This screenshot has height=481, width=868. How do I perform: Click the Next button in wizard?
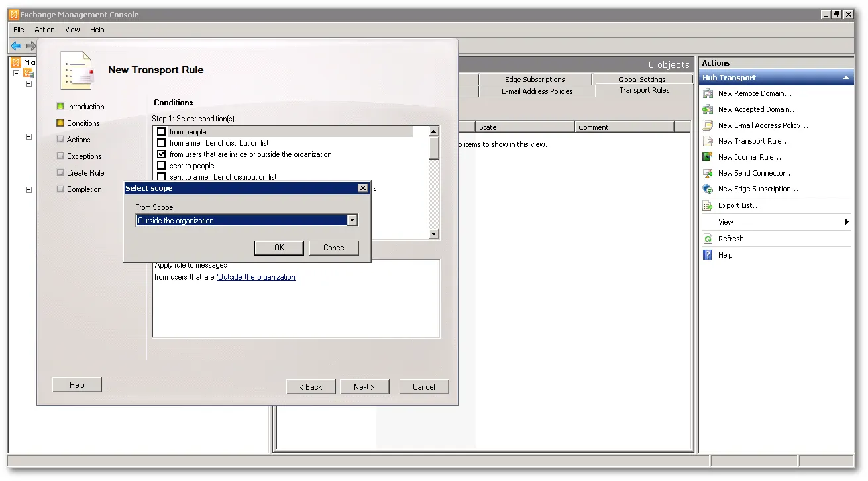364,387
